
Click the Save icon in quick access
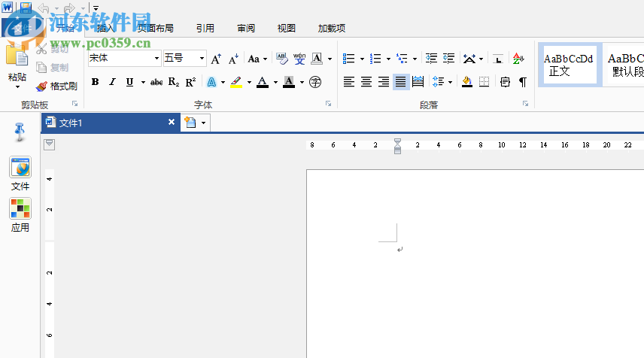(x=26, y=7)
